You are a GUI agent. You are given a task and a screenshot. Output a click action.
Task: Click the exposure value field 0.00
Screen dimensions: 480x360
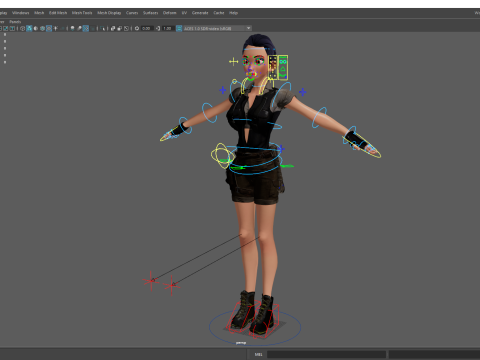coord(147,28)
